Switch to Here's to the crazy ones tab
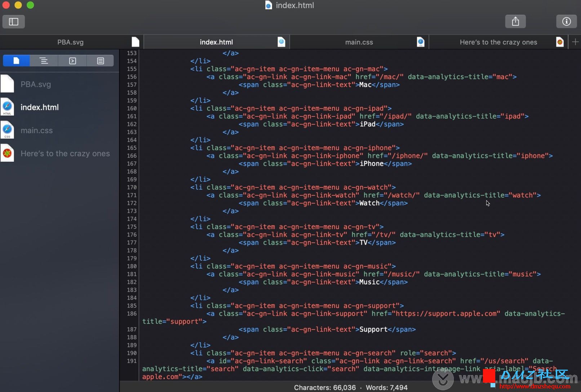The width and height of the screenshot is (581, 392). (x=498, y=42)
